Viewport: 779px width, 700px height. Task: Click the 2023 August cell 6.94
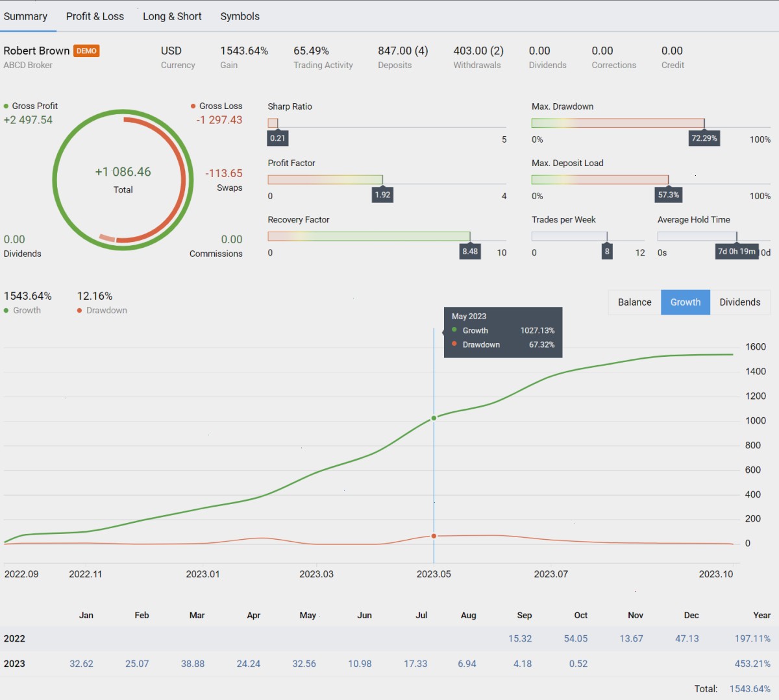467,664
